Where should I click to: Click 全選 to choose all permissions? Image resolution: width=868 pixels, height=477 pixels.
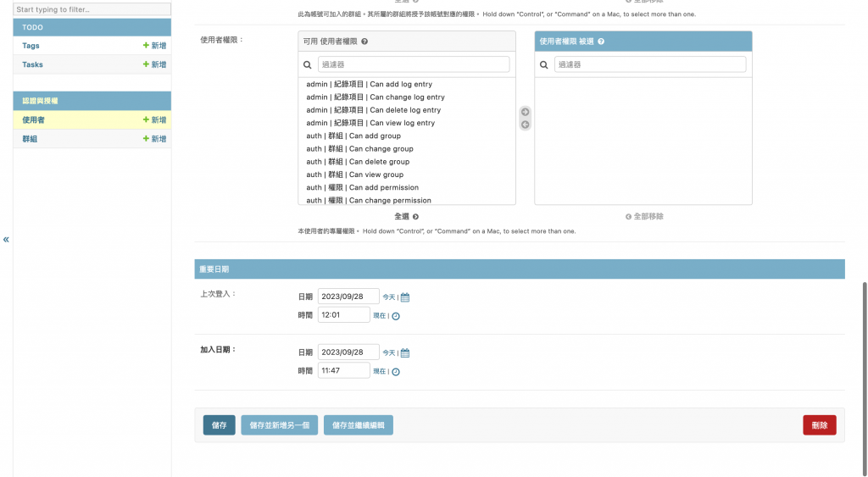[406, 216]
